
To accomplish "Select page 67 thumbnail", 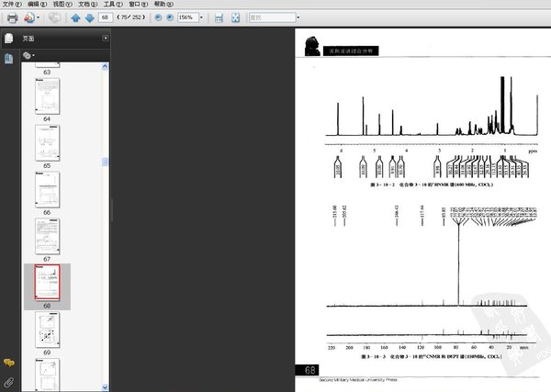I will click(x=48, y=237).
